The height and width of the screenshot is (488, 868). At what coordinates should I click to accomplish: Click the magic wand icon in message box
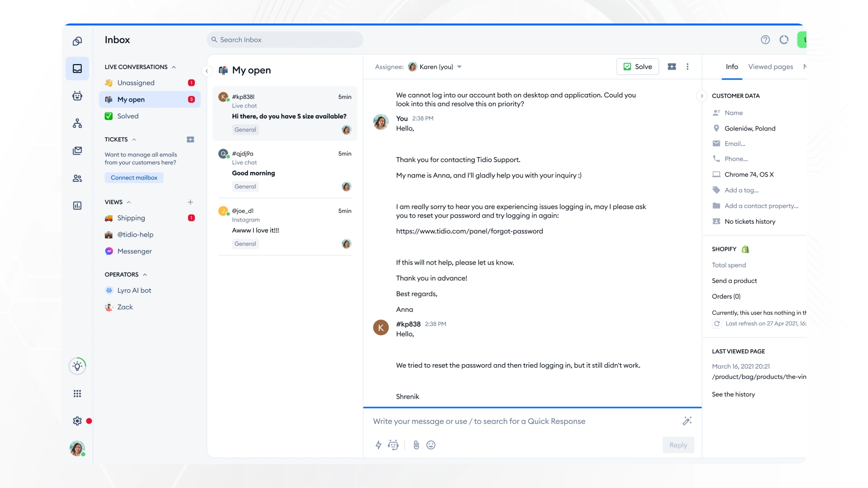click(687, 421)
